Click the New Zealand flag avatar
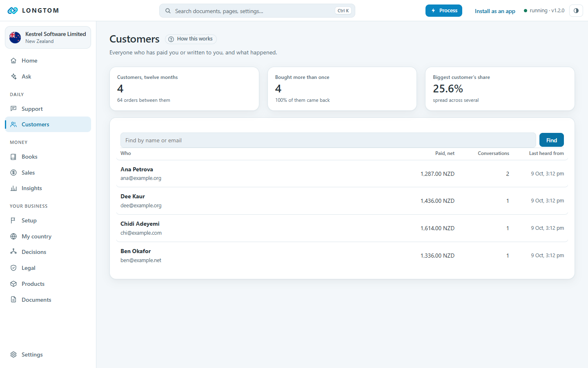 coord(15,38)
